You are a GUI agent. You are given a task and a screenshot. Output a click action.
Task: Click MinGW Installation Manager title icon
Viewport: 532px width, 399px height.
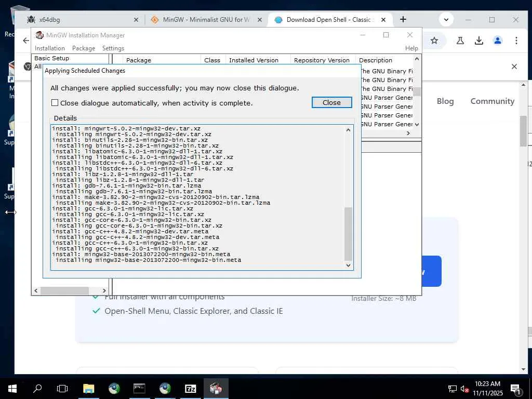click(39, 35)
